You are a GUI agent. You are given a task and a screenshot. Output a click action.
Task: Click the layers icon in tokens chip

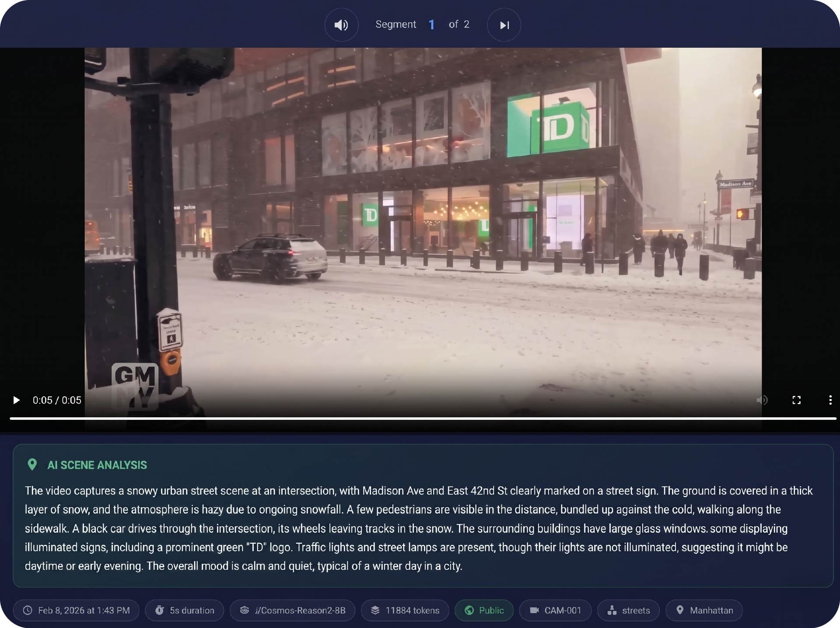click(375, 610)
